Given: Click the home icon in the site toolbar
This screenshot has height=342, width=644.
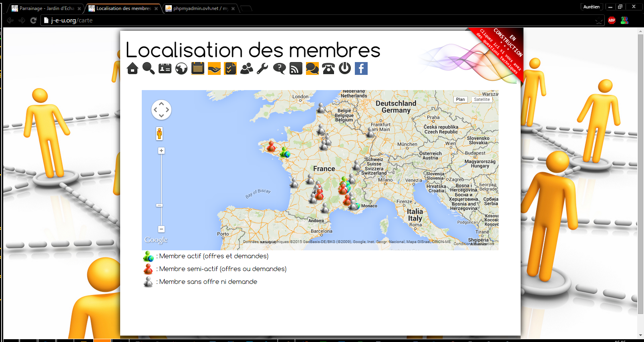Looking at the screenshot, I should (x=133, y=68).
